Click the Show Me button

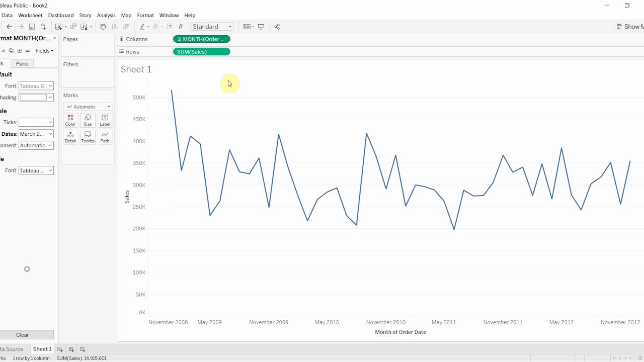click(630, 27)
